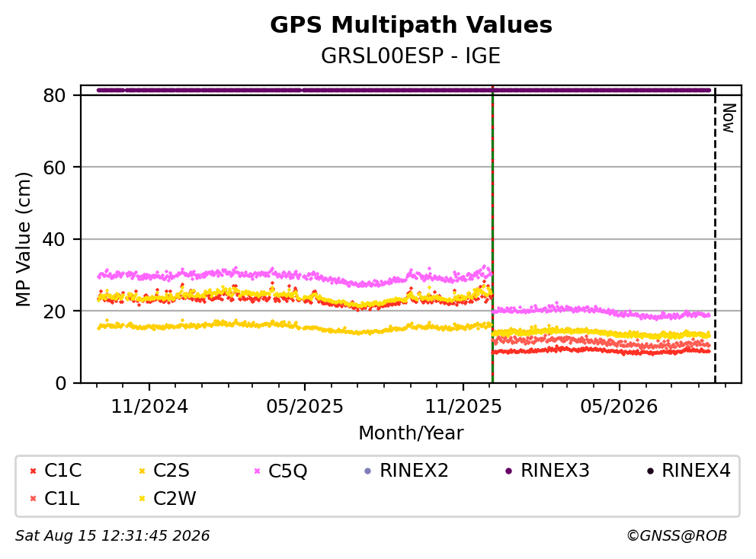Image resolution: width=756 pixels, height=559 pixels.
Task: Click the 11/2024 x-axis label
Action: coord(149,407)
